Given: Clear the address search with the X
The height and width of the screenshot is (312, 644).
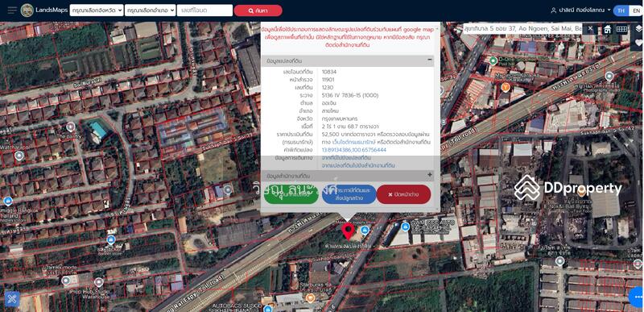Looking at the screenshot, I should [x=590, y=28].
